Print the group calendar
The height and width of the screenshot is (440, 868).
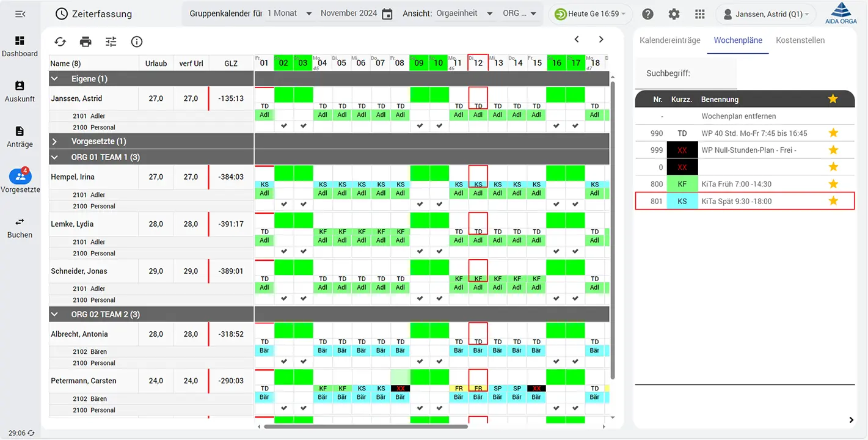click(x=86, y=42)
